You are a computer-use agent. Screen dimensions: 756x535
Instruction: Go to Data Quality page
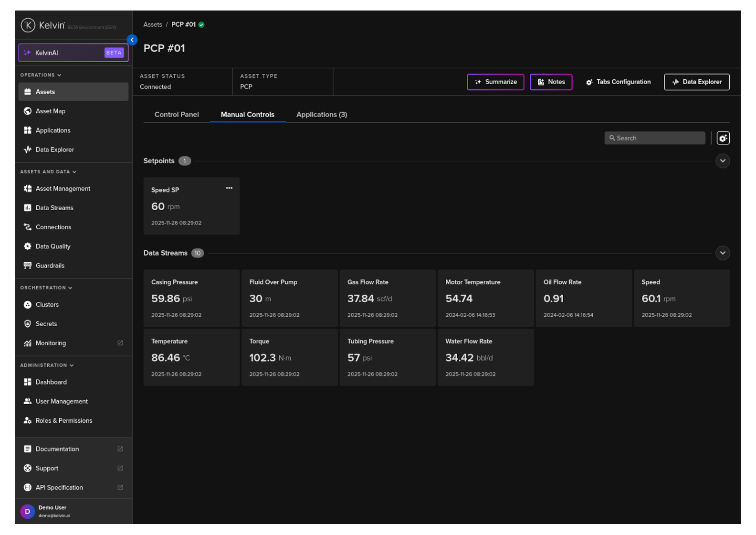point(53,246)
